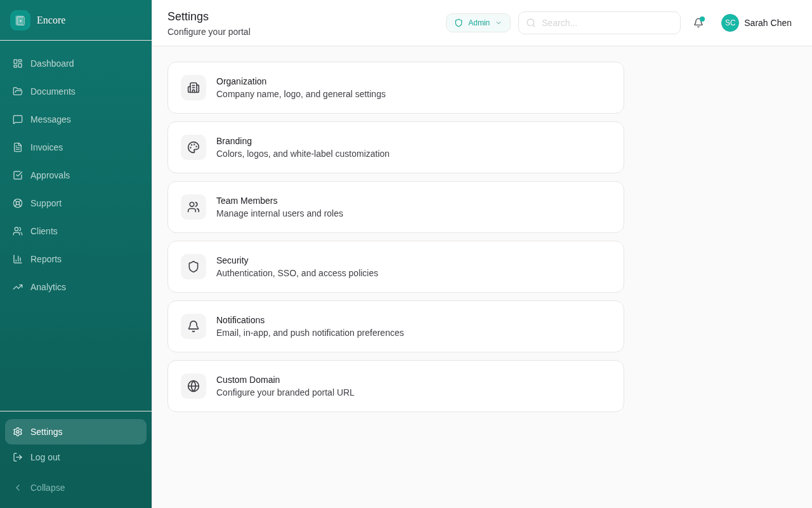Viewport: 812px width, 508px height.
Task: Open the Branding settings card
Action: pos(395,147)
